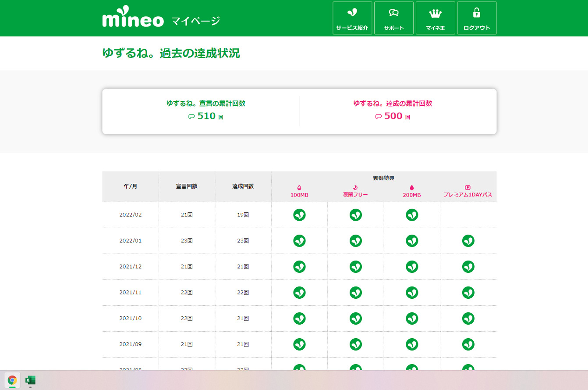Click the プレミアム1DAYパス header icon
The width and height of the screenshot is (588, 390).
point(468,187)
